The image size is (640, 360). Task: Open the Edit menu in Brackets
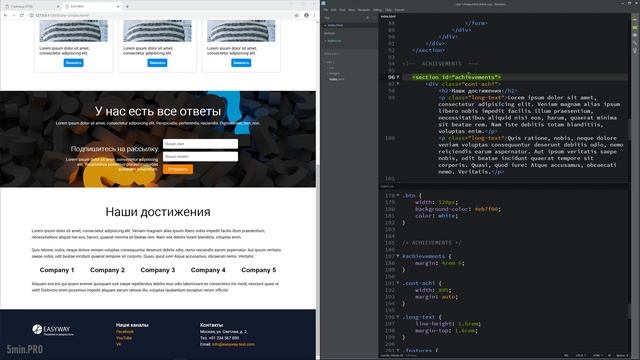pyautogui.click(x=333, y=10)
